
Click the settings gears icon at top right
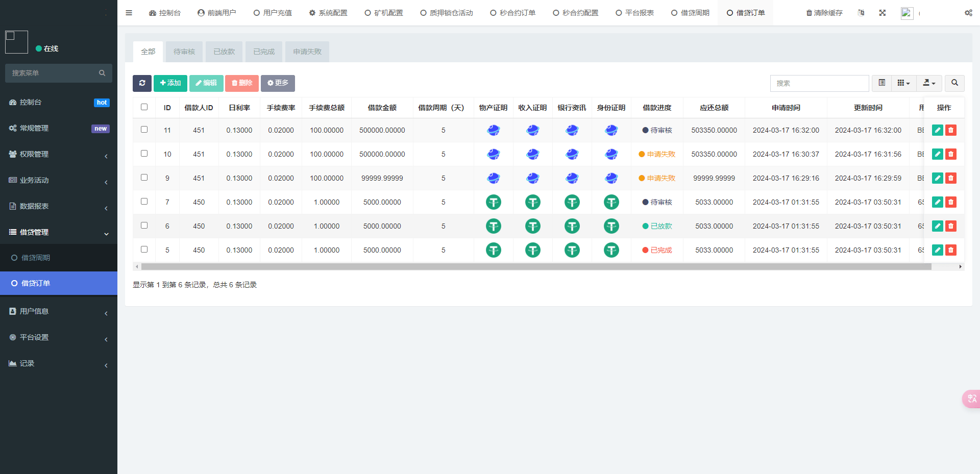[x=968, y=13]
